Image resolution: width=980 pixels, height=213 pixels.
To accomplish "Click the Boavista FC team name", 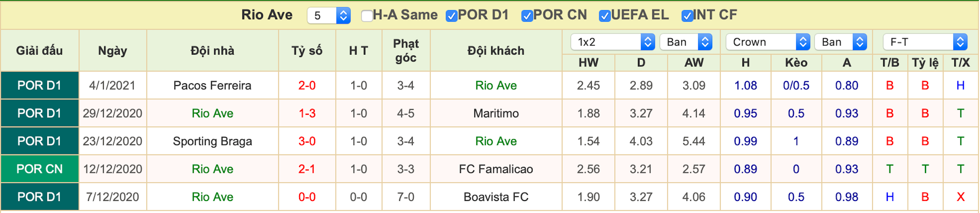I will [x=496, y=197].
